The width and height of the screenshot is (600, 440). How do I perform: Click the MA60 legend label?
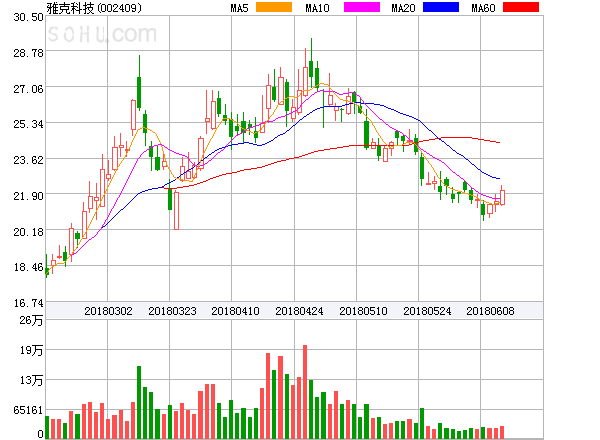point(483,8)
